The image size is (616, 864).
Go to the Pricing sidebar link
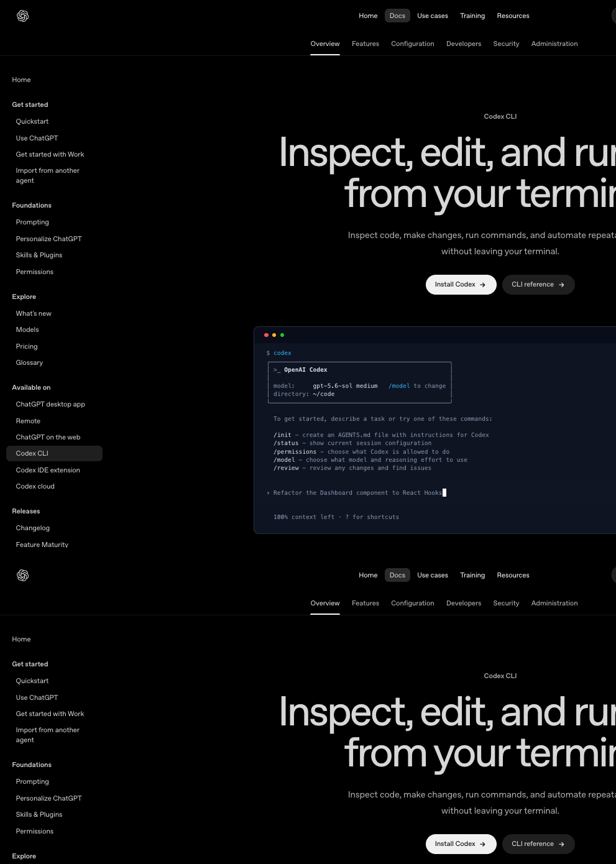(27, 346)
